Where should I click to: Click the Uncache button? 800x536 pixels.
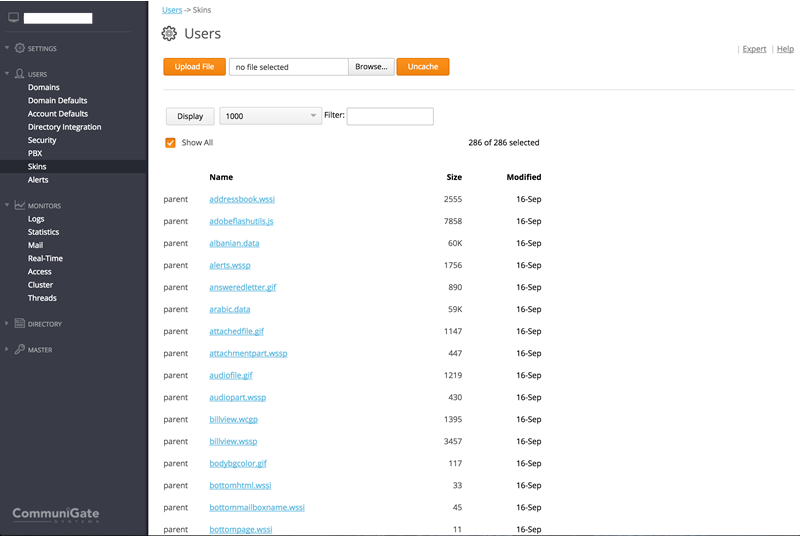click(x=423, y=67)
